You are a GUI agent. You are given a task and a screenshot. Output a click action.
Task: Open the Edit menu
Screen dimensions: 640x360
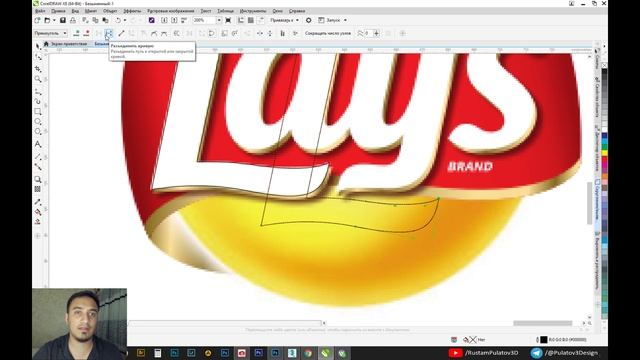point(58,11)
